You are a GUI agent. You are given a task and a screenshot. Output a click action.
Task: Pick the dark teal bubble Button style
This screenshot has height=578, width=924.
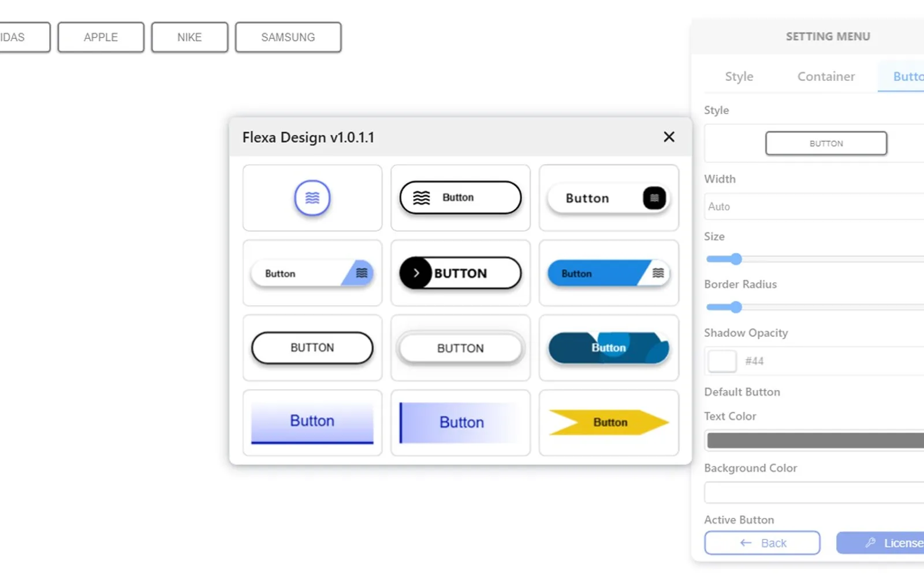pyautogui.click(x=609, y=347)
